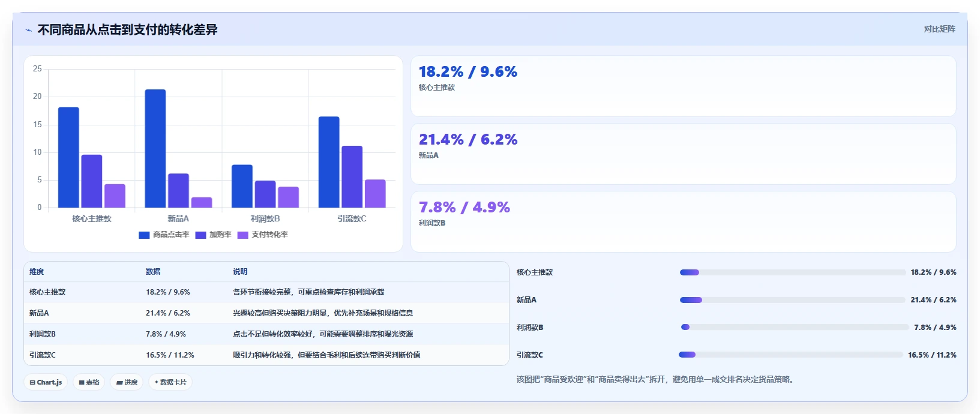Click description 兴趣较高但购买决策阻力明显
Image resolution: width=980 pixels, height=414 pixels.
pos(323,313)
